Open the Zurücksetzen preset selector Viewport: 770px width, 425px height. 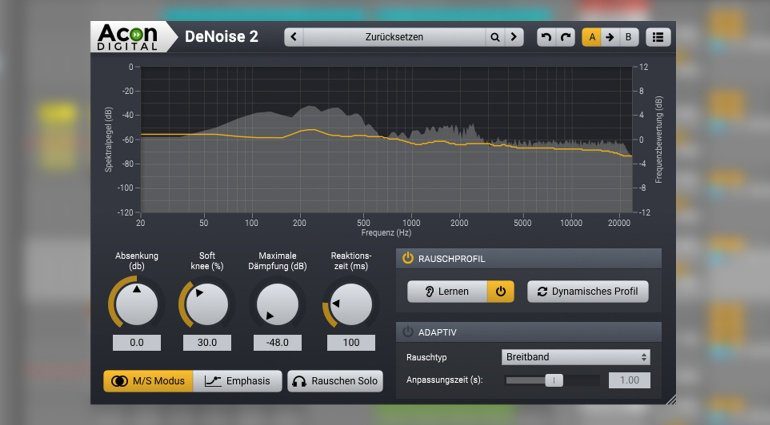394,37
